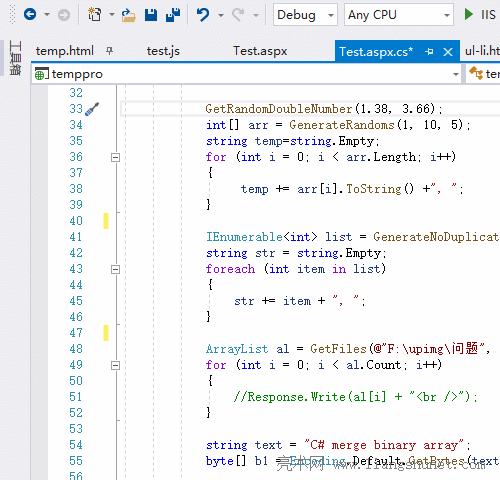Viewport: 500px width, 480px height.
Task: Open the Any CPU platform dropdown
Action: pos(399,15)
